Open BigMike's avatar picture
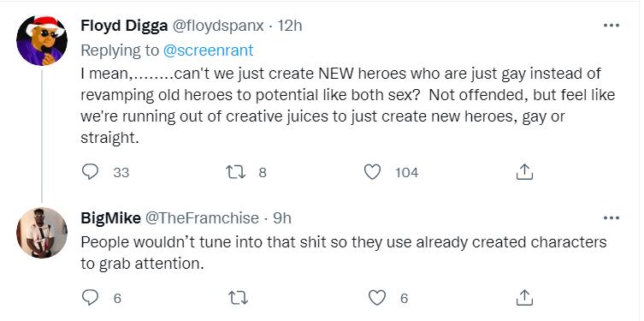Image resolution: width=644 pixels, height=321 pixels. point(42,233)
